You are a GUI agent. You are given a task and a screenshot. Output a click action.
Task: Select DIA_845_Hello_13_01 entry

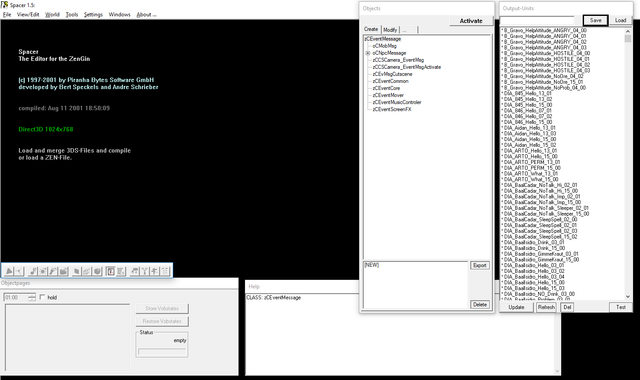pos(527,93)
